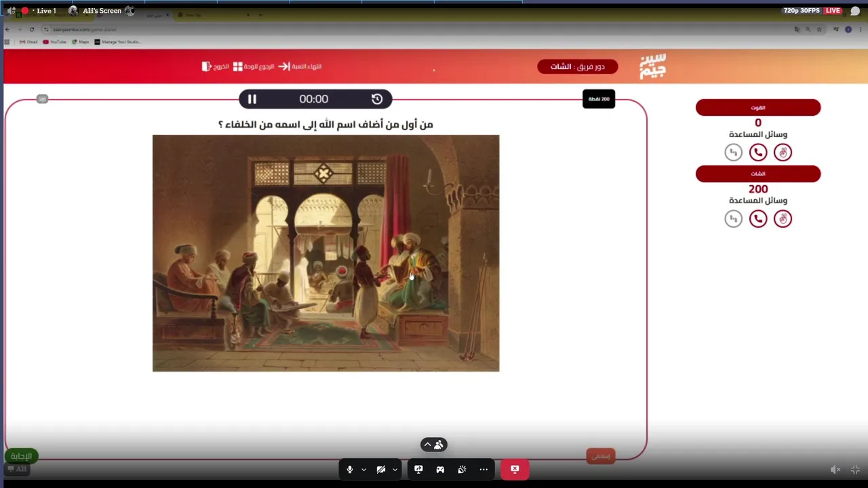Image resolution: width=868 pixels, height=488 pixels.
Task: Click the دور فريق : الشات turn badge
Action: tap(578, 66)
